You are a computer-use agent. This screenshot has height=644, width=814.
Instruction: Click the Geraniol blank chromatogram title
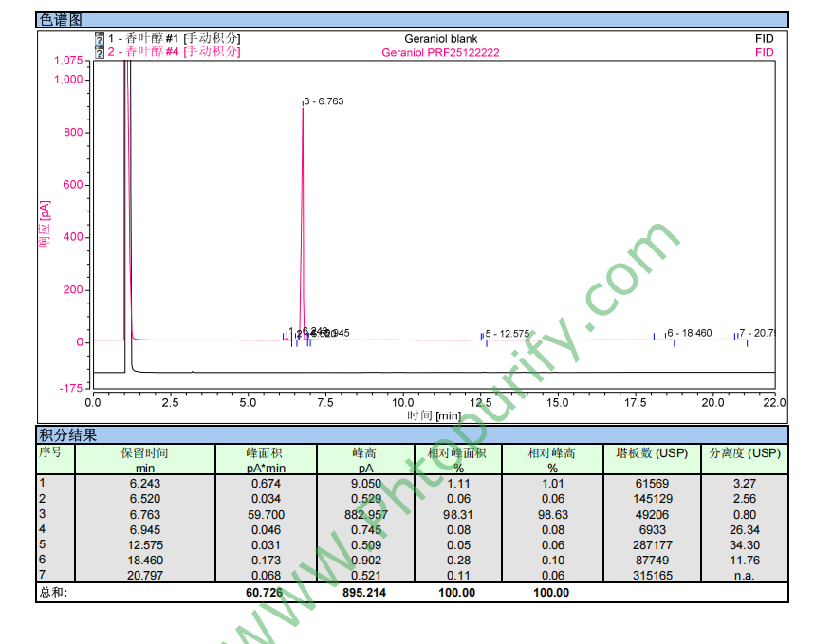(x=440, y=39)
